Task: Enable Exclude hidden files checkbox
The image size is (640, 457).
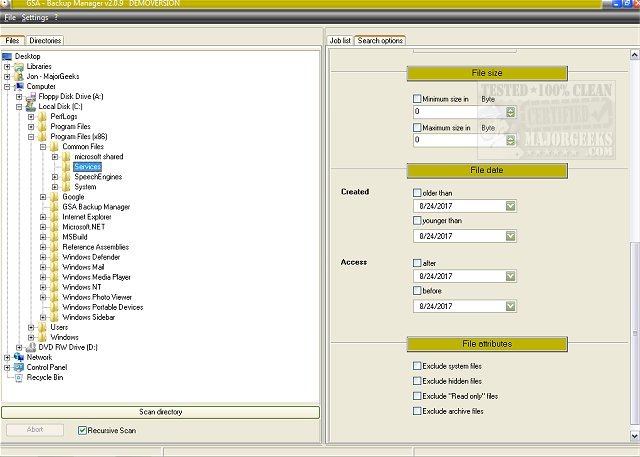Action: point(417,381)
